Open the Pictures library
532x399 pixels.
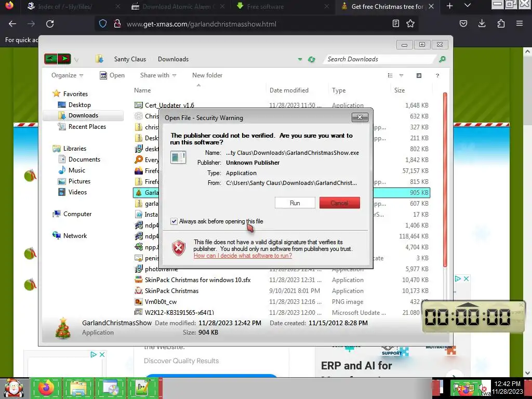[74, 181]
